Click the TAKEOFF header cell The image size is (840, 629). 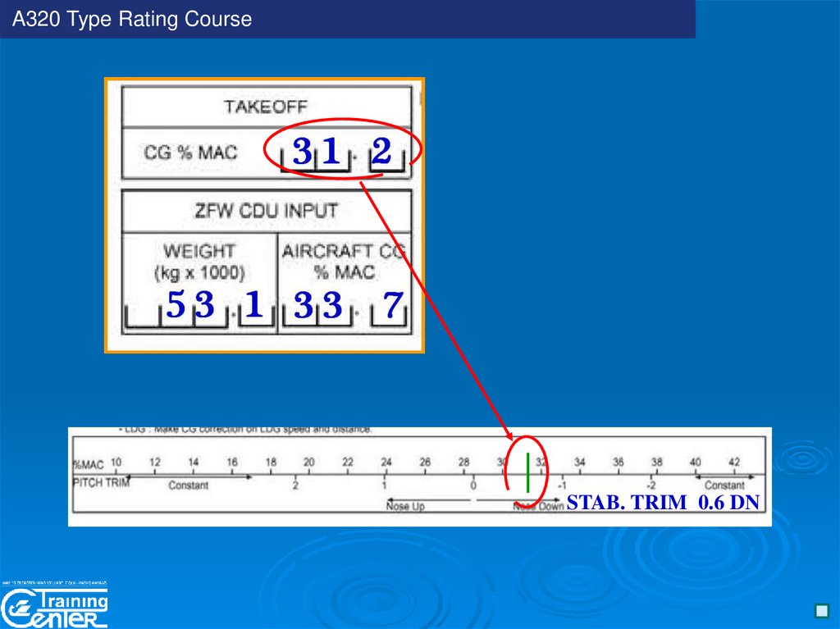pyautogui.click(x=267, y=106)
